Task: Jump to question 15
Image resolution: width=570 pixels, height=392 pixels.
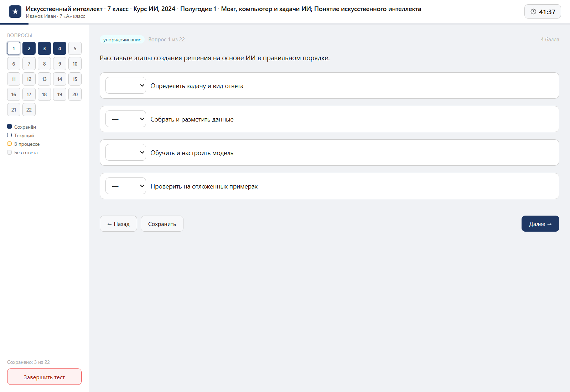Action: click(x=75, y=79)
